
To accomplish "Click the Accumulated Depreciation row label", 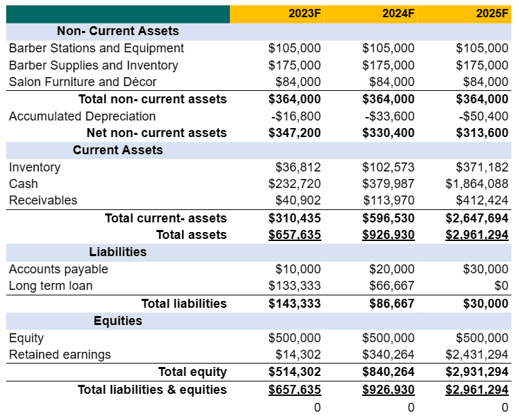I will coord(82,116).
